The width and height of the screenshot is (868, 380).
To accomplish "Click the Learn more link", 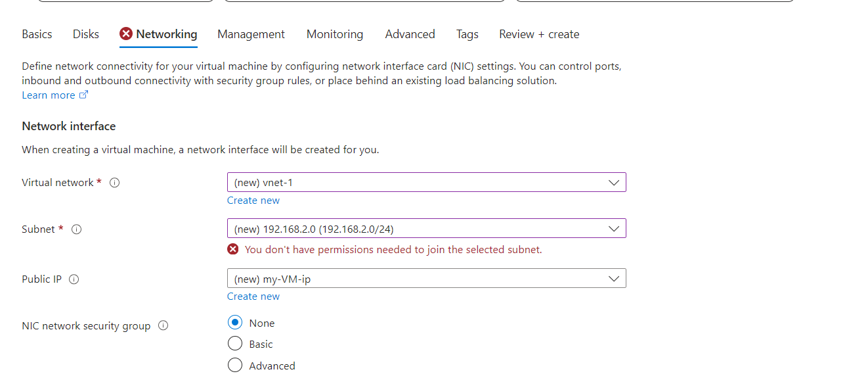I will click(x=48, y=95).
